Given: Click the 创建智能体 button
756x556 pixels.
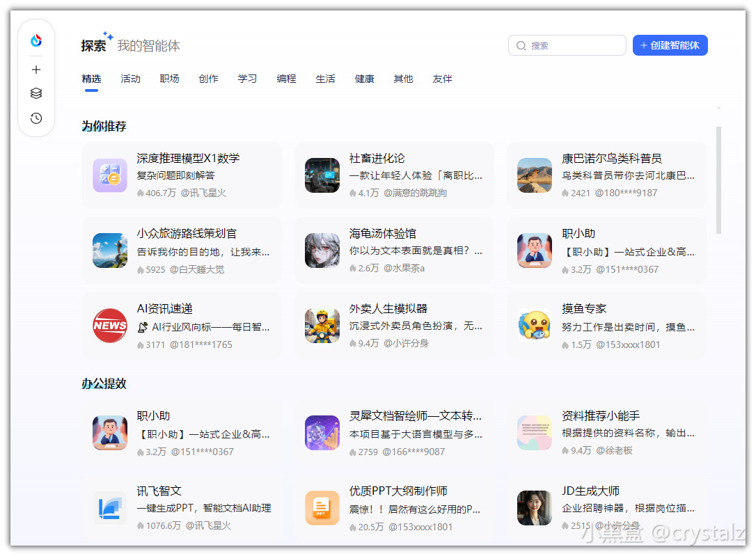Looking at the screenshot, I should pyautogui.click(x=670, y=45).
